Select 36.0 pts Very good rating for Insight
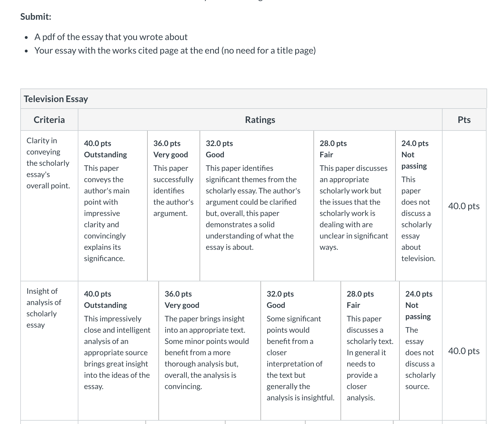 (210, 350)
